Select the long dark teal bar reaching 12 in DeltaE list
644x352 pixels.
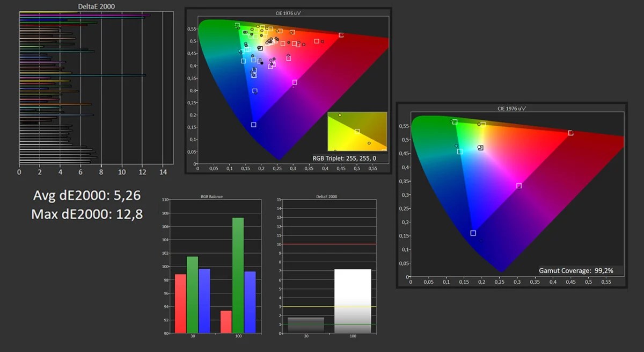83,75
